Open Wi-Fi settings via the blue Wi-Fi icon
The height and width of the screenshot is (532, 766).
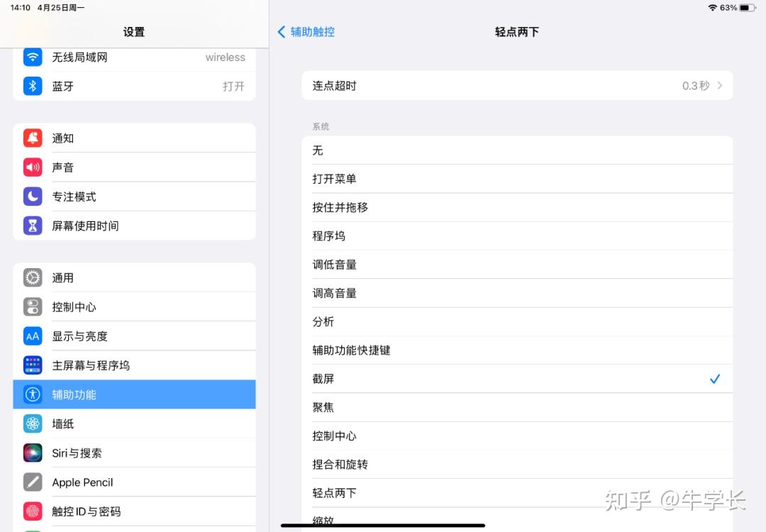[x=32, y=57]
